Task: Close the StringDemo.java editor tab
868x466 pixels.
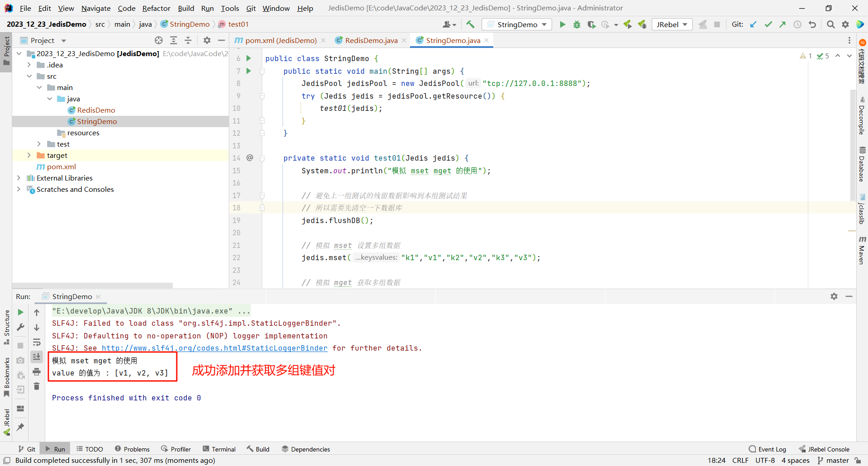Action: click(x=487, y=40)
